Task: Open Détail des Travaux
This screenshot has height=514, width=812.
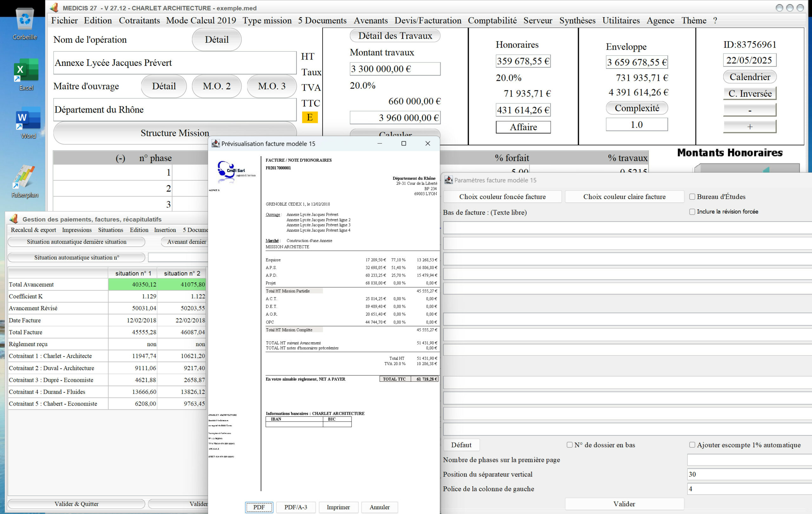Action: 395,36
